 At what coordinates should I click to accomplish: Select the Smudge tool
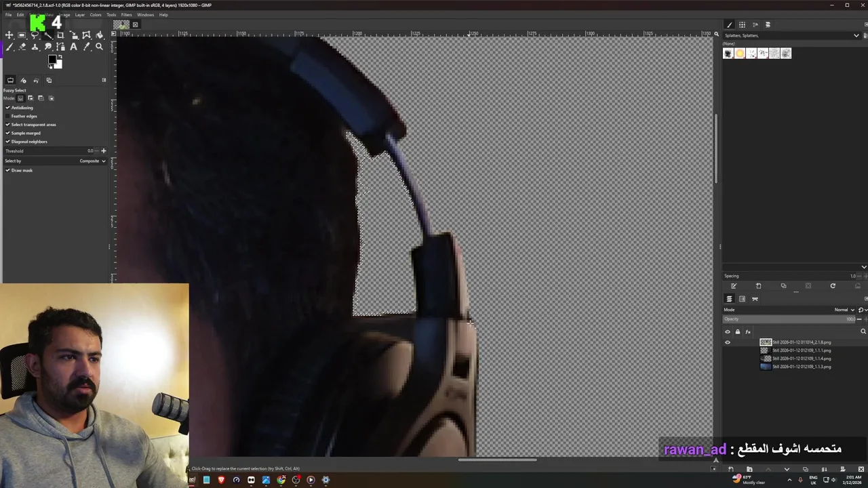tap(47, 47)
